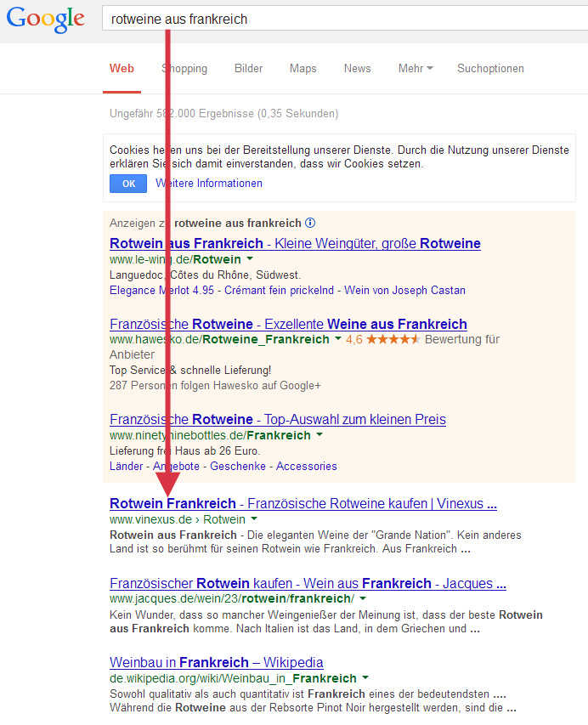Image resolution: width=588 pixels, height=725 pixels.
Task: Focus the search box with rotweine aus frankreich
Action: coord(344,19)
